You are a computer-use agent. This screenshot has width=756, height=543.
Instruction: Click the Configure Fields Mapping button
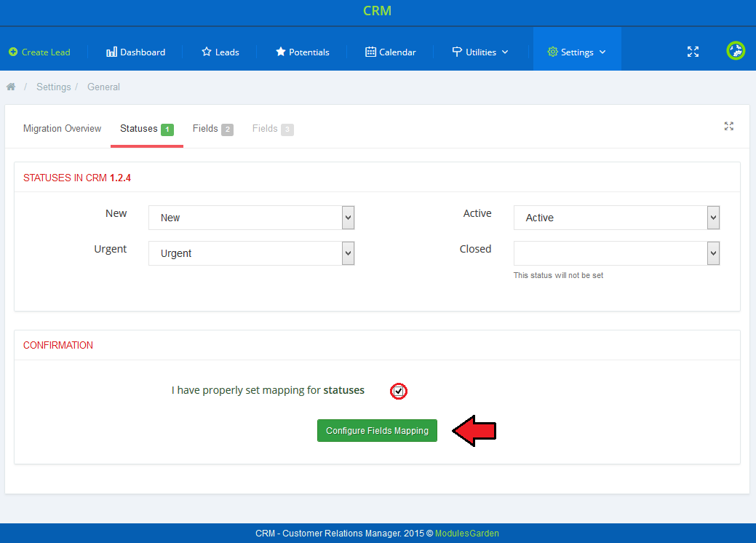[377, 431]
